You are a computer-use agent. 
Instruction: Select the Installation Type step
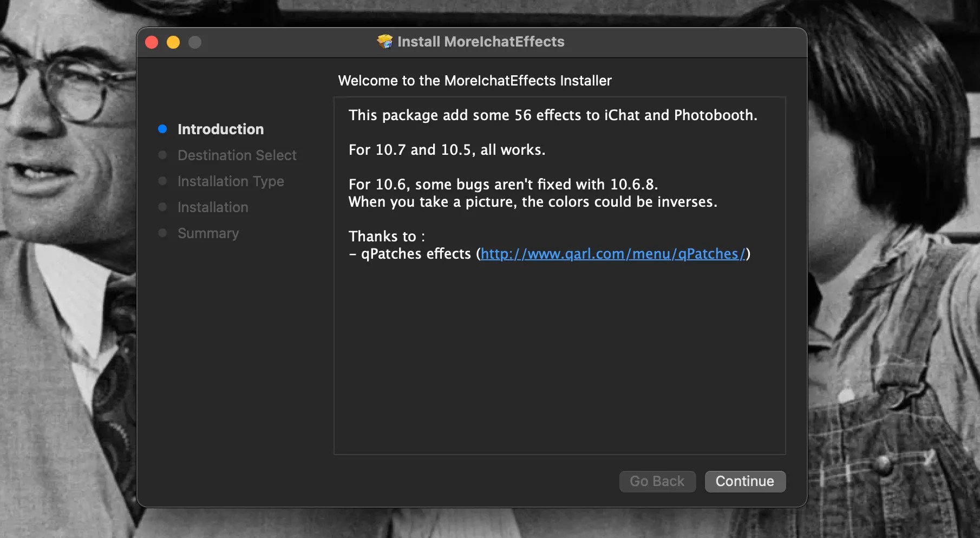(230, 181)
